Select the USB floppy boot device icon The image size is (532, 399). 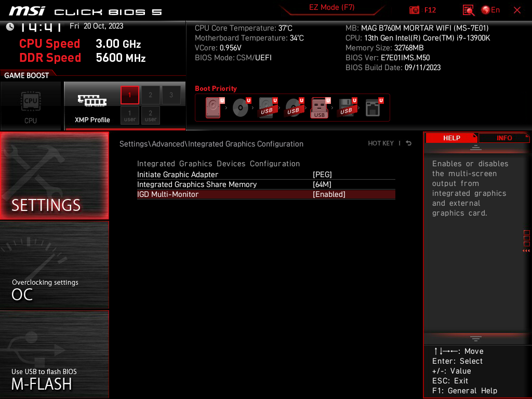[x=347, y=108]
